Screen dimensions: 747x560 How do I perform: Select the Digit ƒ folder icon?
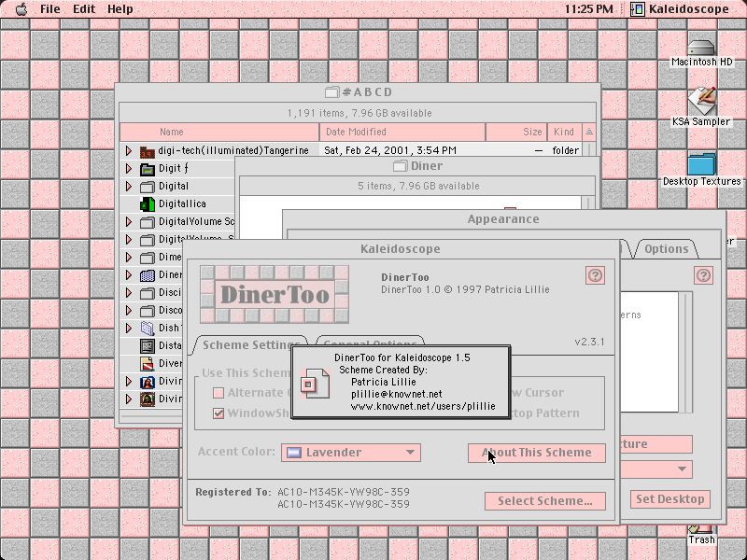pos(148,169)
